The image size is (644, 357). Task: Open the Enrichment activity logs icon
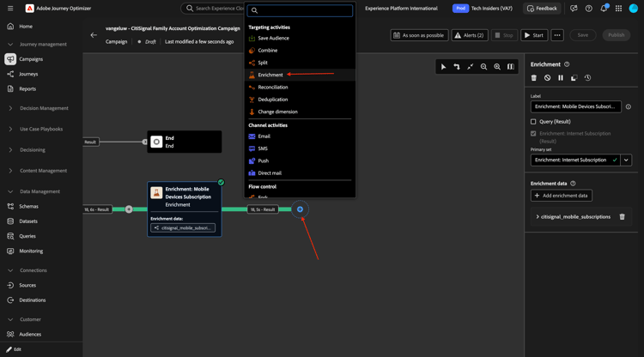587,78
